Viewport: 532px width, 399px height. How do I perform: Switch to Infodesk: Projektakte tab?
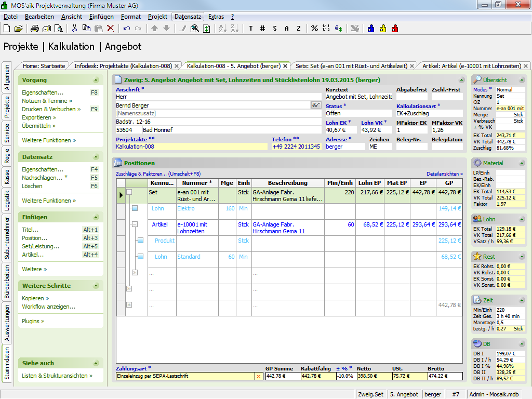pyautogui.click(x=123, y=66)
